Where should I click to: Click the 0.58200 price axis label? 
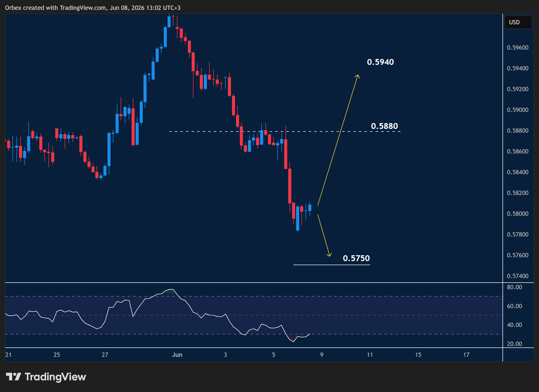(518, 193)
